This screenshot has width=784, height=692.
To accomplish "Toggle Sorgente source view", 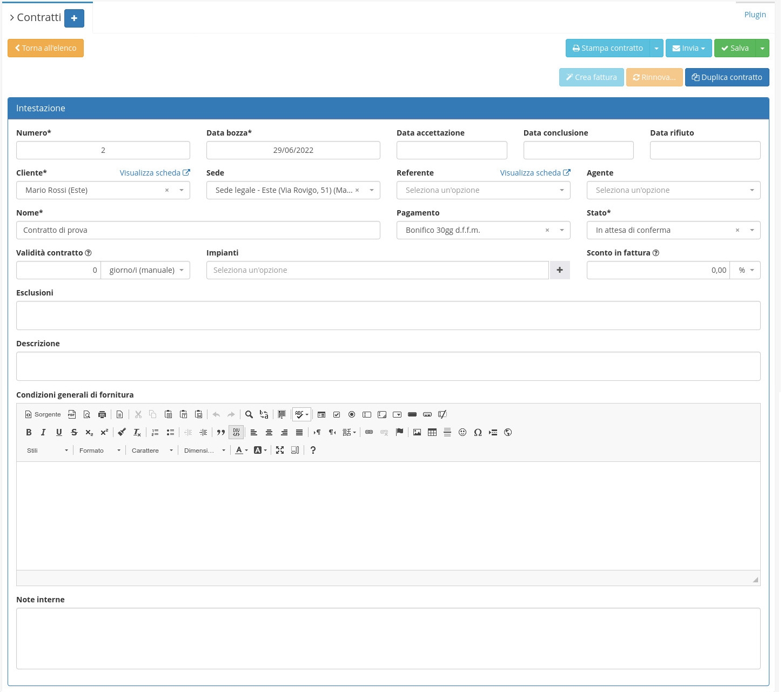I will coord(43,414).
